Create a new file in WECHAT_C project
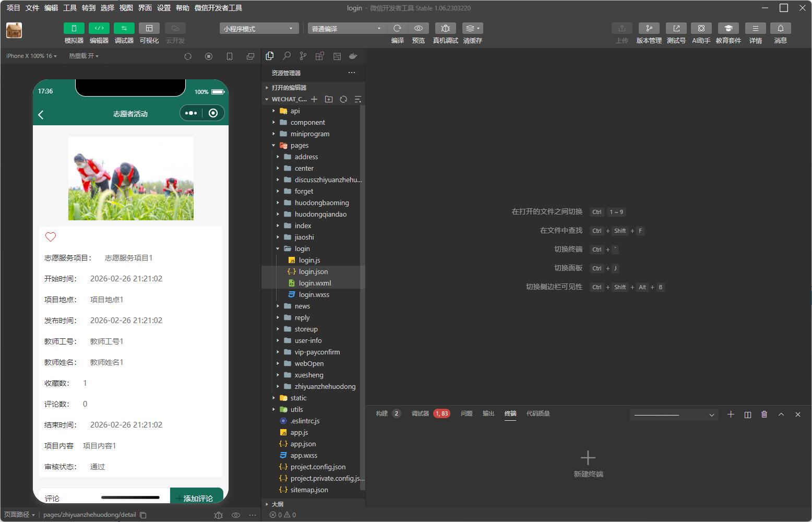812x522 pixels. (x=314, y=99)
